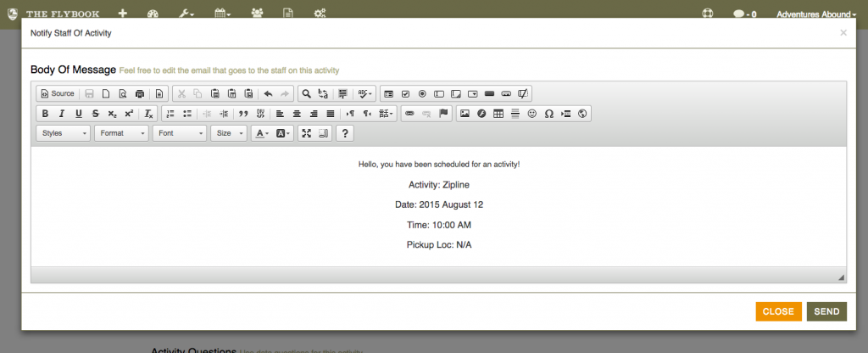The width and height of the screenshot is (868, 353).
Task: Insert a horizontal line
Action: 515,114
